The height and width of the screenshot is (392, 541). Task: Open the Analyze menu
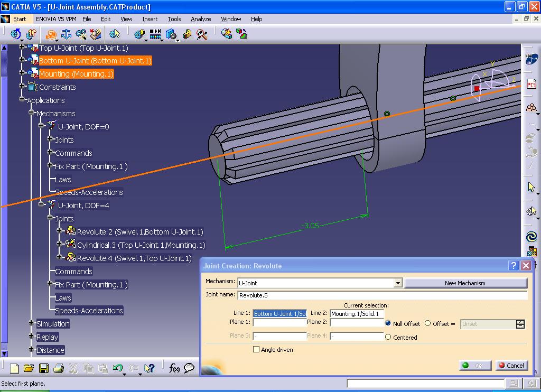(201, 19)
